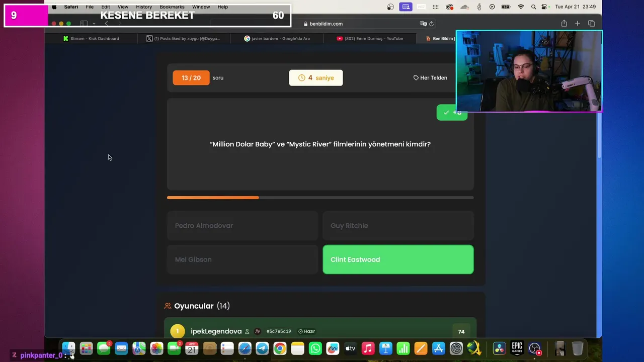Image resolution: width=644 pixels, height=362 pixels.
Task: Open the Edit menu
Action: pos(106,7)
